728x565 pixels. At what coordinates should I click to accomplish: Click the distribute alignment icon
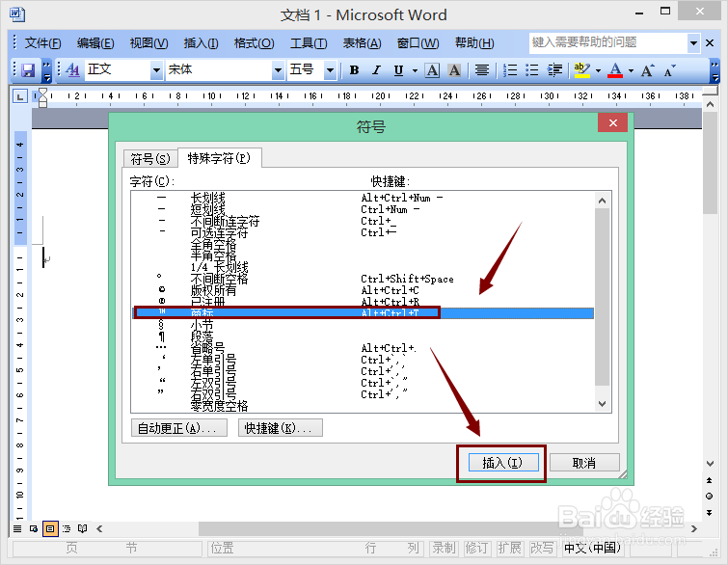482,70
